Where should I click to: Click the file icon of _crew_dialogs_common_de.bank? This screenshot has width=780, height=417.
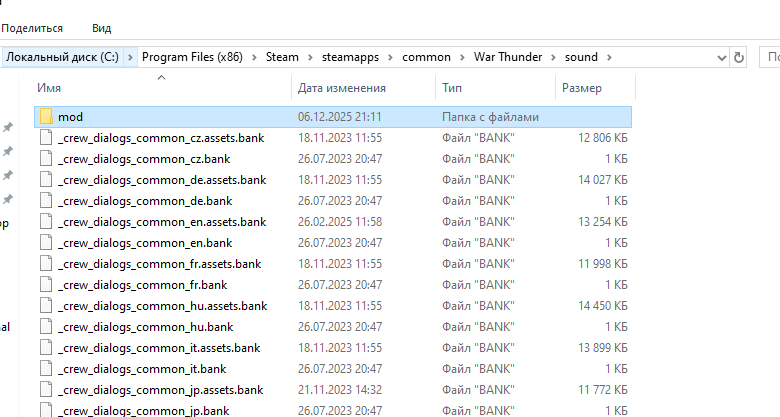[x=46, y=201]
